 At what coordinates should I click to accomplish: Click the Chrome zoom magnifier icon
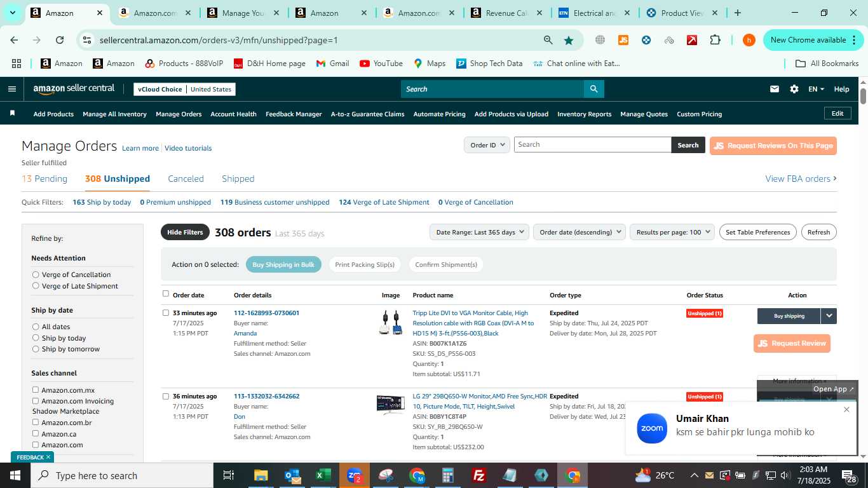point(548,40)
